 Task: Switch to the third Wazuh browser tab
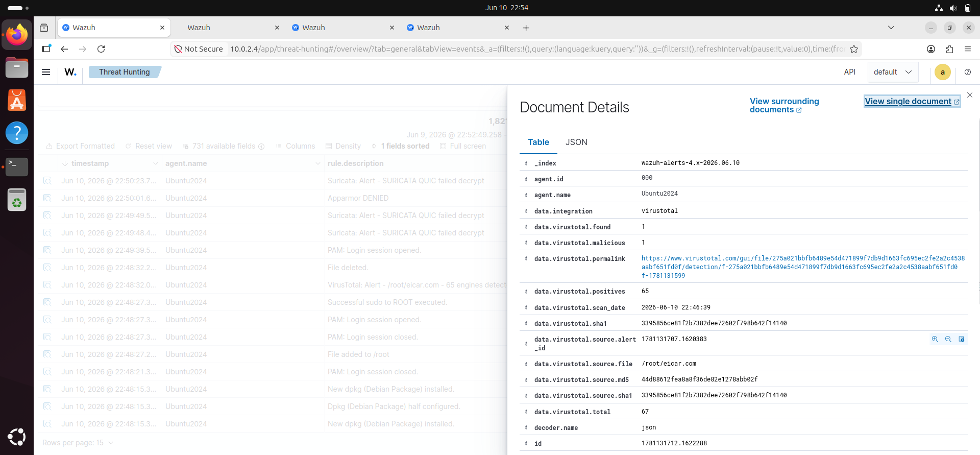point(343,28)
